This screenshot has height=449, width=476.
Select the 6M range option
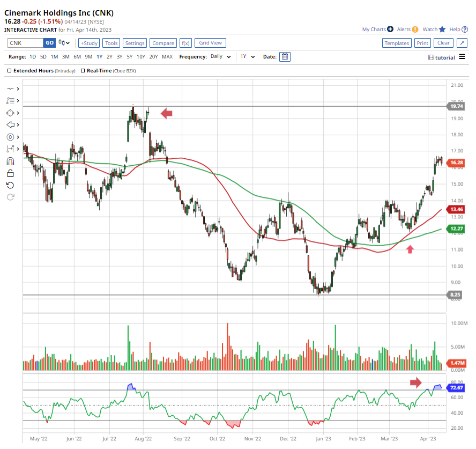[x=77, y=57]
